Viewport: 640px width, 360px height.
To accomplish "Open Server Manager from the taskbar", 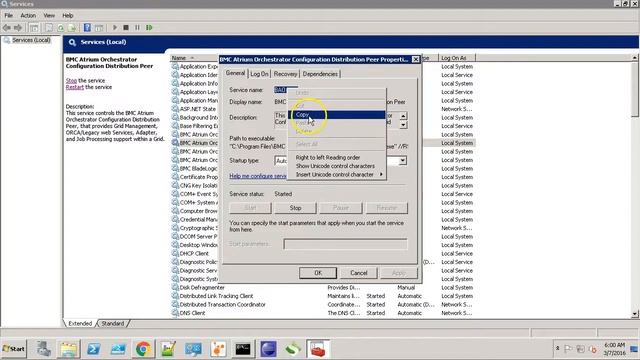I will point(43,349).
